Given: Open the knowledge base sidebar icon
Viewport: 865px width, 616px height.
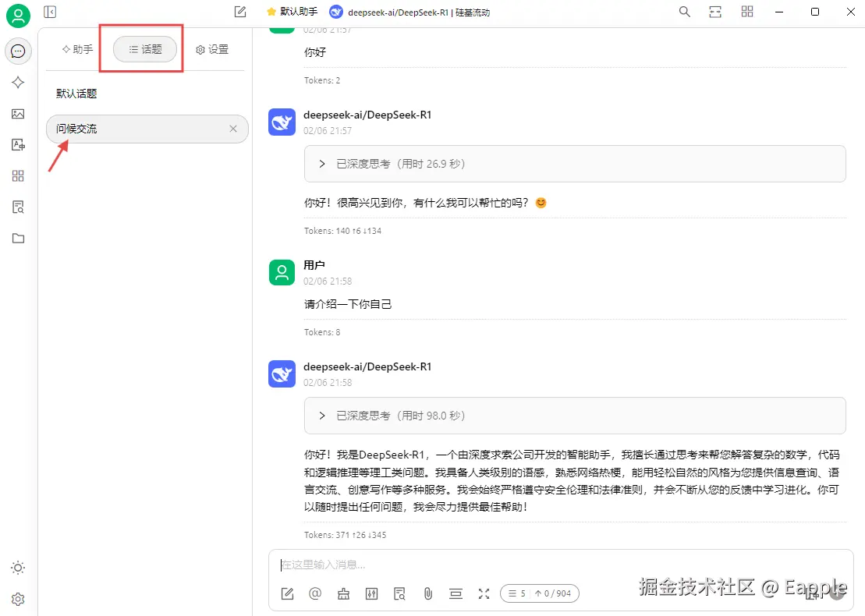Looking at the screenshot, I should (x=18, y=207).
